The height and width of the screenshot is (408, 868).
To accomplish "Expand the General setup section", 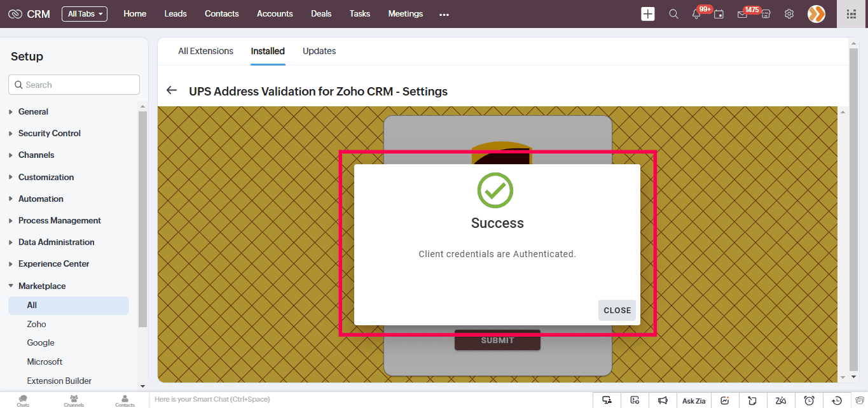I will (33, 111).
